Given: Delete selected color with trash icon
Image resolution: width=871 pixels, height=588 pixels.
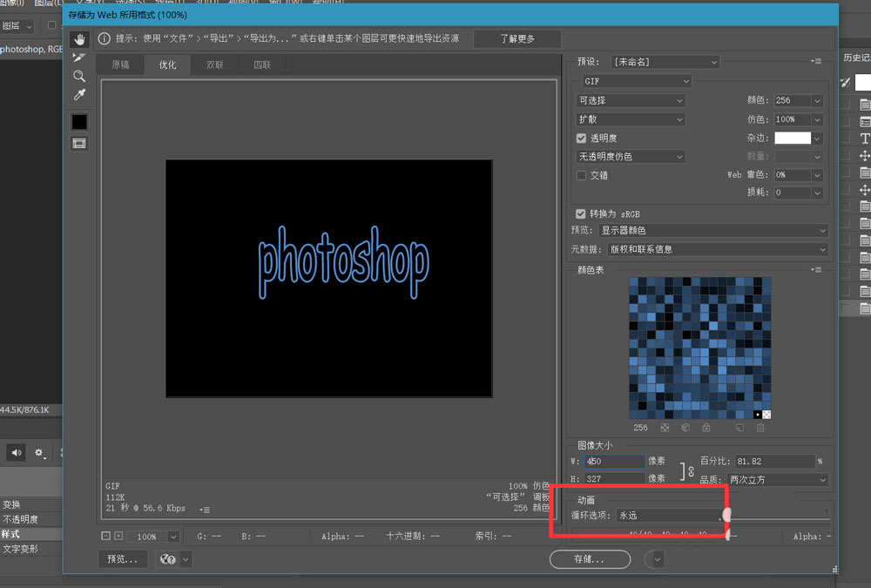Looking at the screenshot, I should pyautogui.click(x=760, y=428).
